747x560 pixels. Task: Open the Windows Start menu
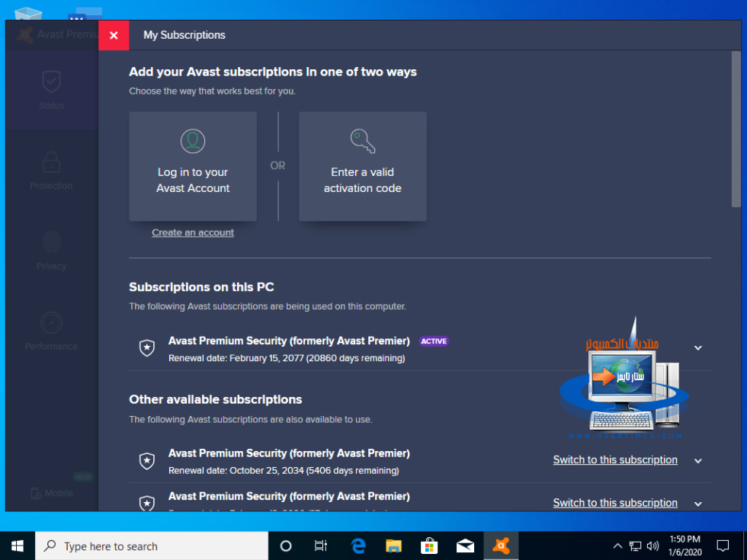(x=18, y=546)
